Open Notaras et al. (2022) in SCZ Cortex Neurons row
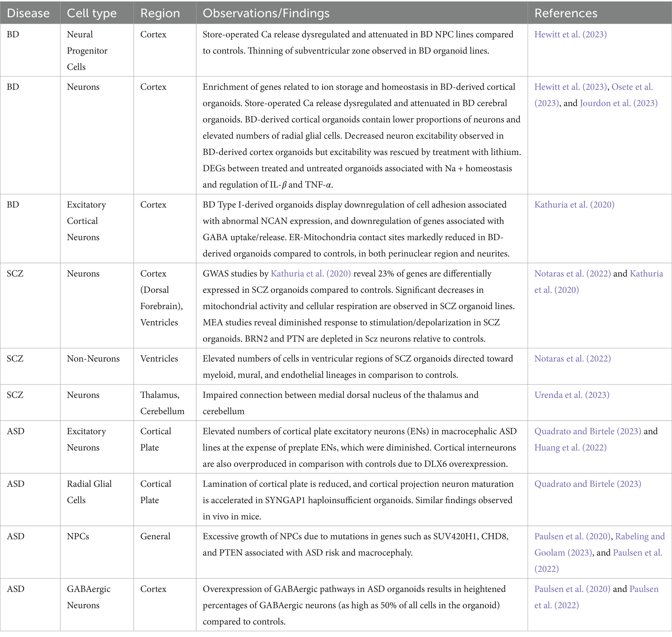 click(x=573, y=274)
